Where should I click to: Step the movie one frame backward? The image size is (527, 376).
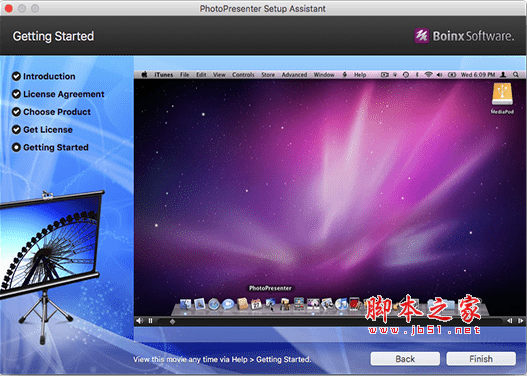click(x=510, y=321)
